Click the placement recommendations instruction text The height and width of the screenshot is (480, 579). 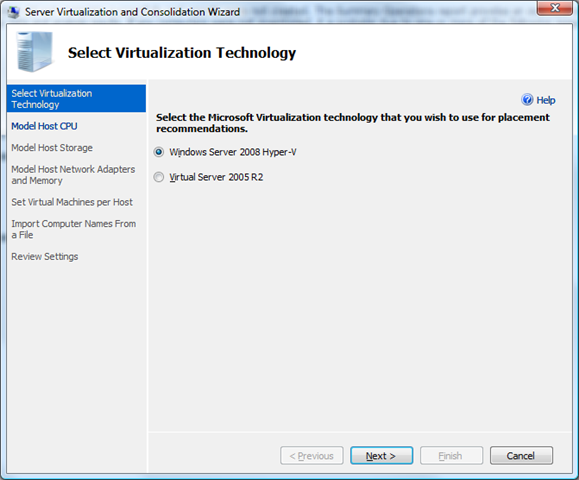[353, 123]
